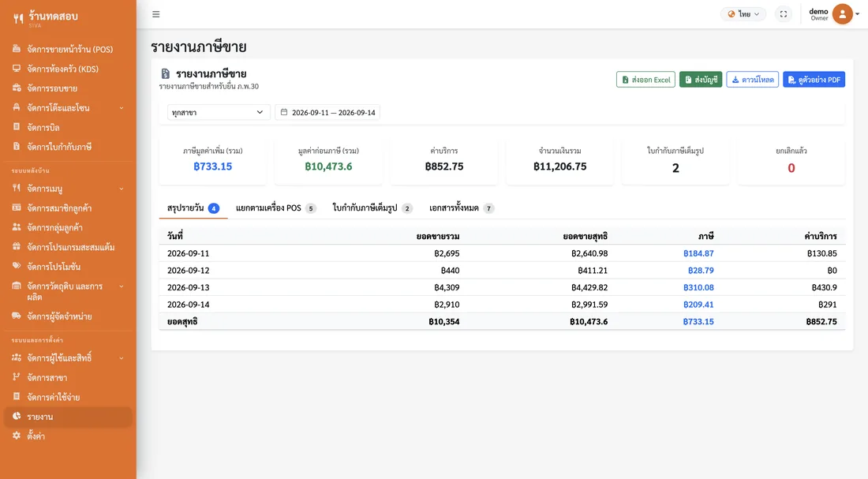868x479 pixels.
Task: Click the green ส่งบัญชี button
Action: click(701, 80)
